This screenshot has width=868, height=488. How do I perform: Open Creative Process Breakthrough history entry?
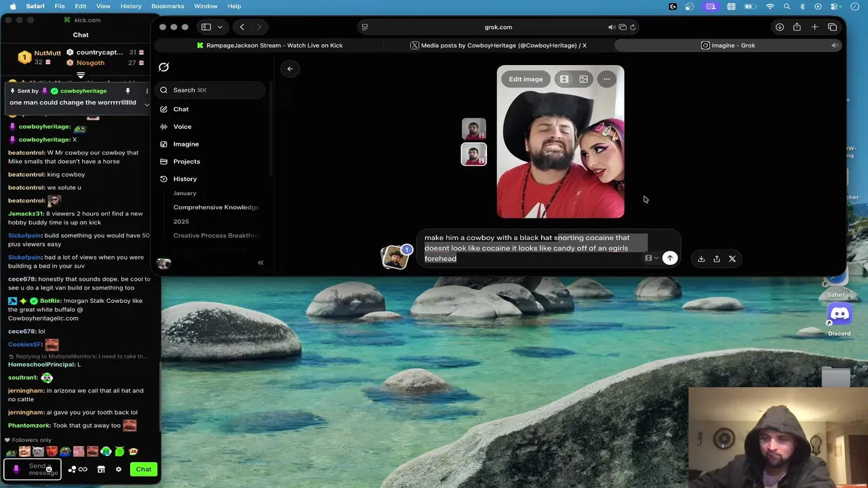(216, 236)
